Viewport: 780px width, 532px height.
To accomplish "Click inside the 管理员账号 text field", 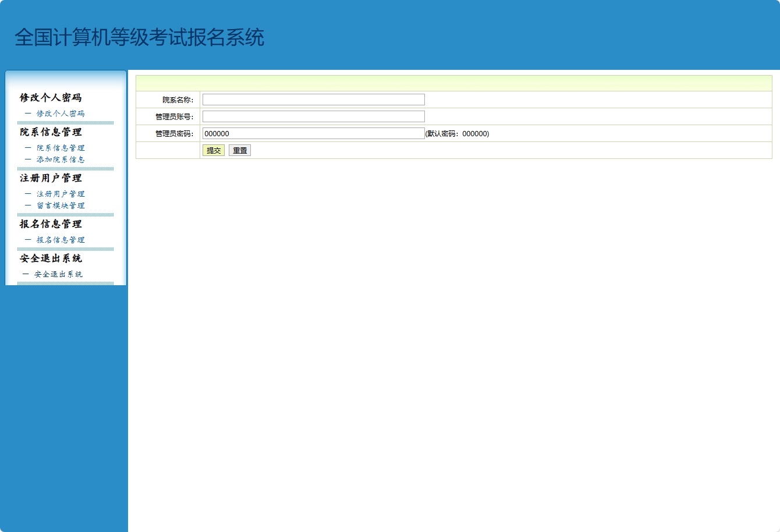I will tap(313, 116).
